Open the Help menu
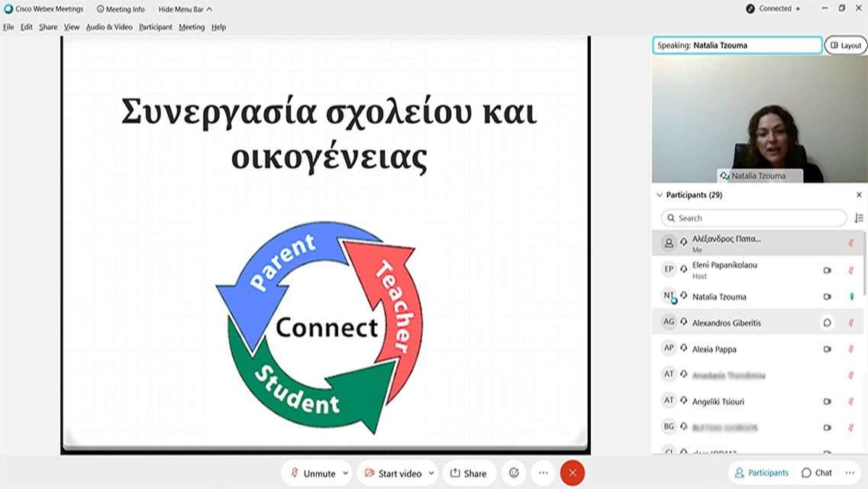Image resolution: width=868 pixels, height=489 pixels. [x=218, y=27]
